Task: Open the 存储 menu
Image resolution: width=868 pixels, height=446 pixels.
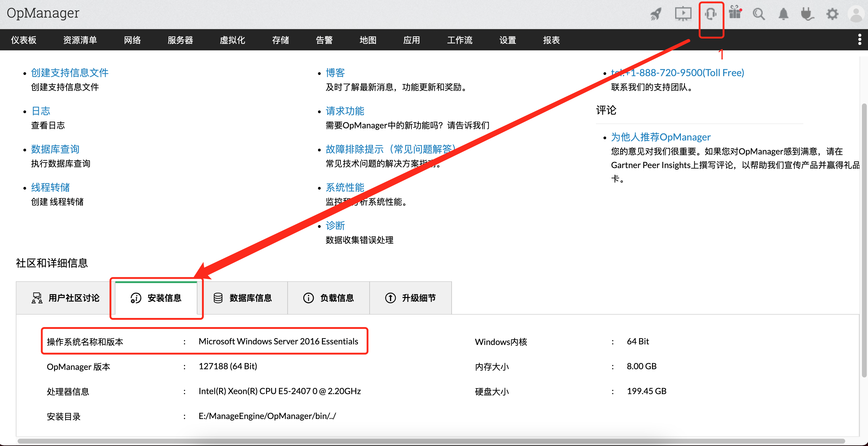Action: point(281,40)
